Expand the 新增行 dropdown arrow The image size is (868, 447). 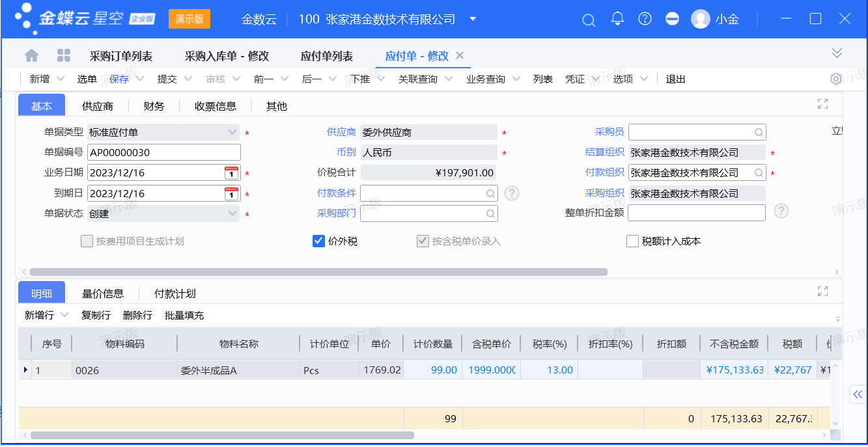click(64, 315)
